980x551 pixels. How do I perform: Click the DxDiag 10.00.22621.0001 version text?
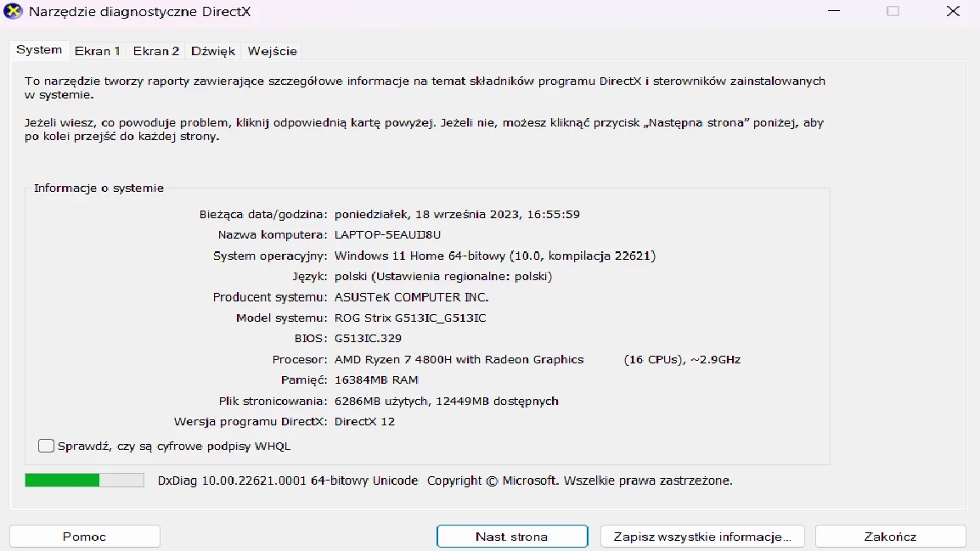pos(288,481)
